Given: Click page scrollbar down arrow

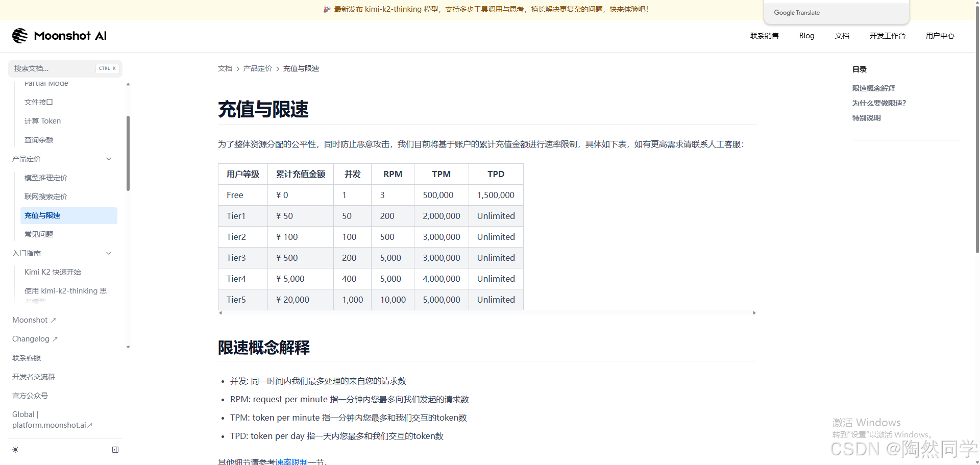Looking at the screenshot, I should pyautogui.click(x=977, y=462).
